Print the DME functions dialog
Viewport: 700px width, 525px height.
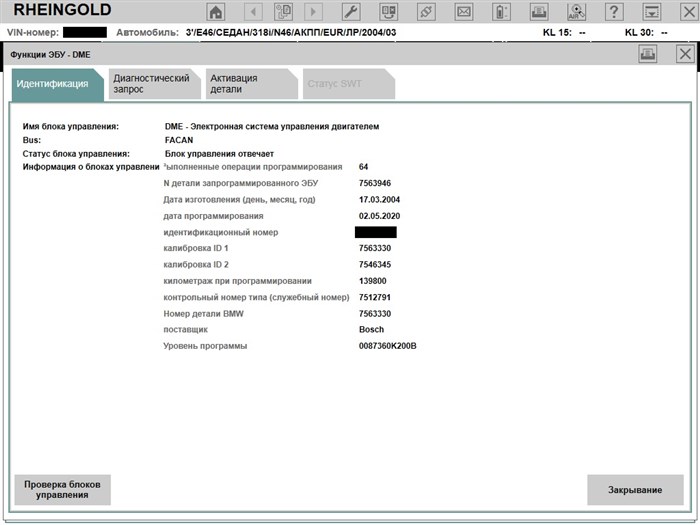[x=648, y=54]
